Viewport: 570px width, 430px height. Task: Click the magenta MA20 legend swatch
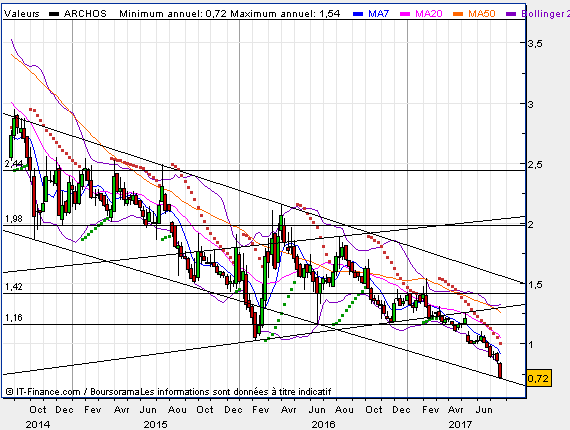click(405, 14)
